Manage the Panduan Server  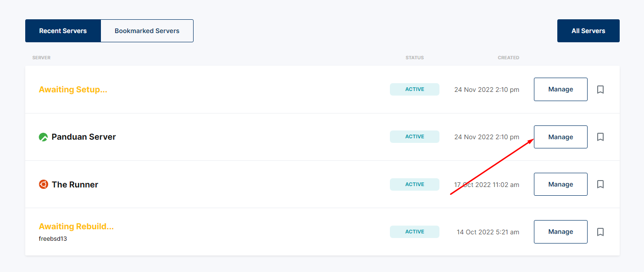tap(561, 136)
